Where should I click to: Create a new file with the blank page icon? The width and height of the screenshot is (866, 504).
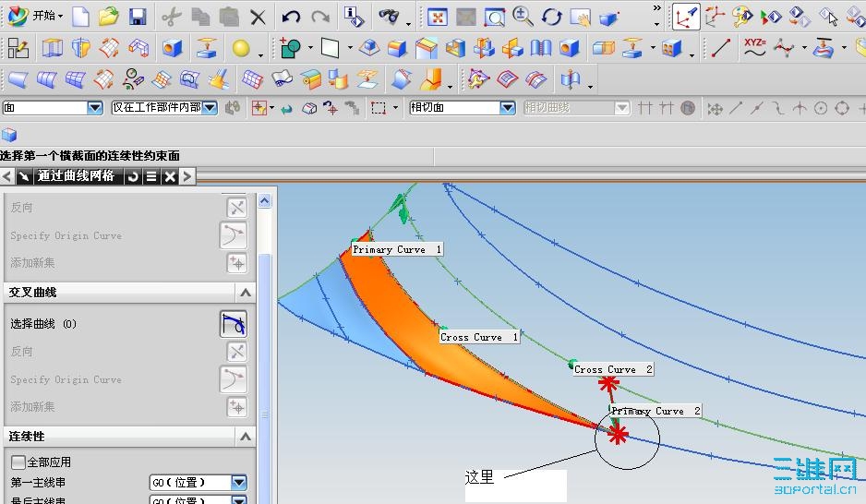tap(80, 17)
